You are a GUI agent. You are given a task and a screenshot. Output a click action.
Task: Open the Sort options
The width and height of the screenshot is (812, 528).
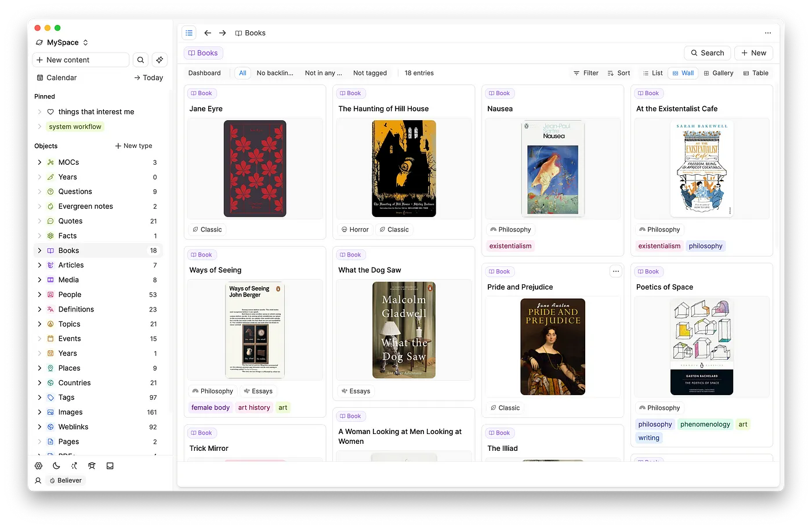(619, 73)
